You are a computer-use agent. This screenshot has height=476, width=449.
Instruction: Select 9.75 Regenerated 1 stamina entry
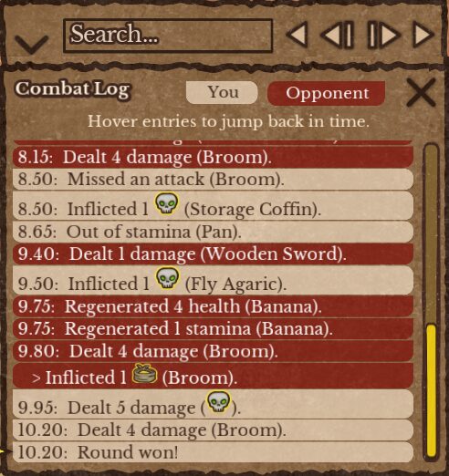tap(213, 328)
